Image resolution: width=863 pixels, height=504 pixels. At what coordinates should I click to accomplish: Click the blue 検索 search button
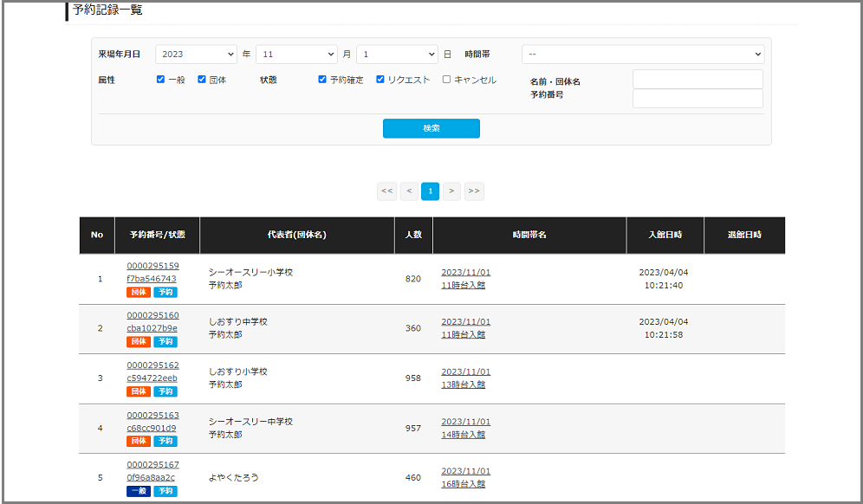[431, 128]
